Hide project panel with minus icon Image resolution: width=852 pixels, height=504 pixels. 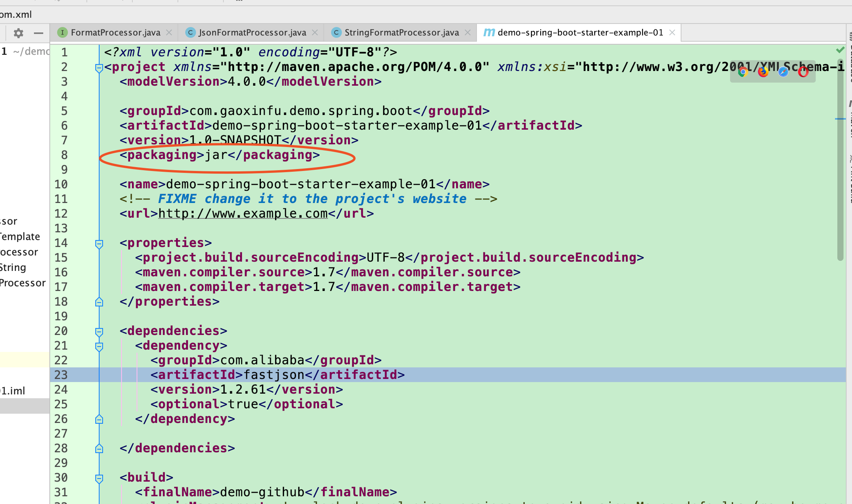coord(38,33)
